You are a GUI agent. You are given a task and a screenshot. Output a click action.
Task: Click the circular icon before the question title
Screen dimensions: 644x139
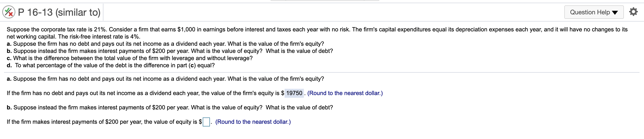click(8, 12)
